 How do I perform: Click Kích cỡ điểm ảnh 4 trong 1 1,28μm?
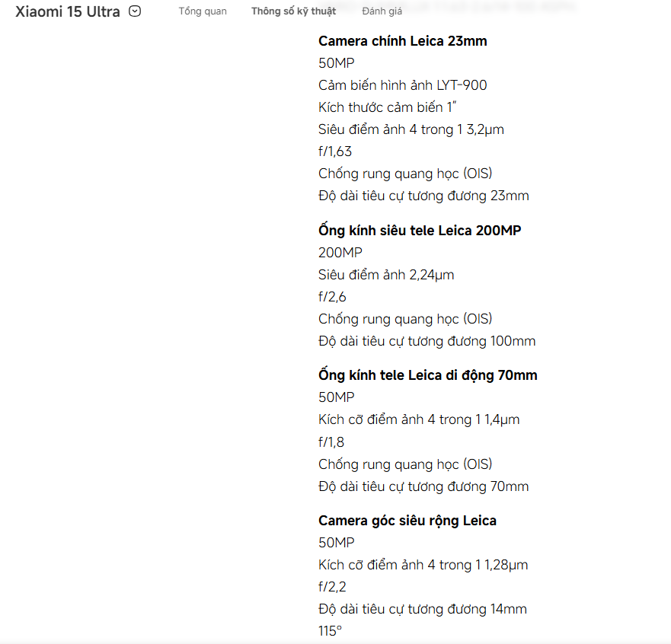click(423, 565)
